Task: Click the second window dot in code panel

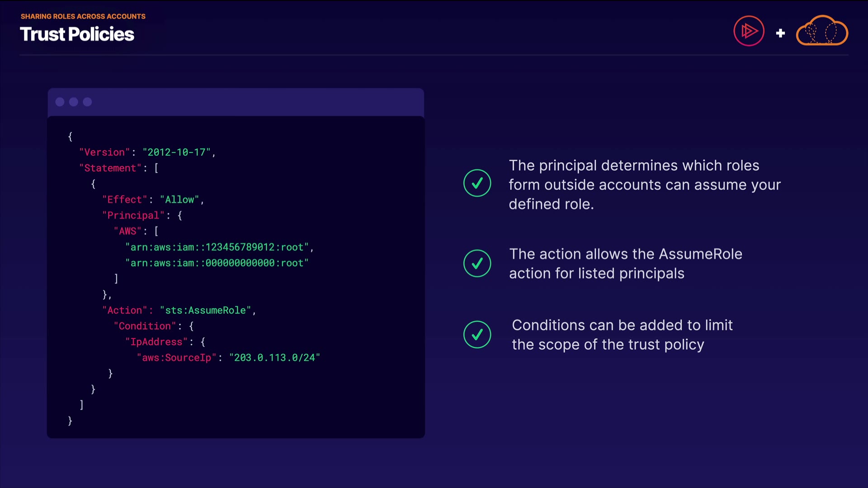Action: (74, 102)
